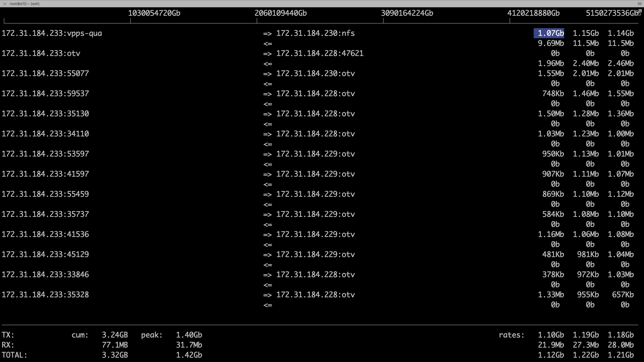Select peak total value 1.42Gb

click(x=189, y=355)
